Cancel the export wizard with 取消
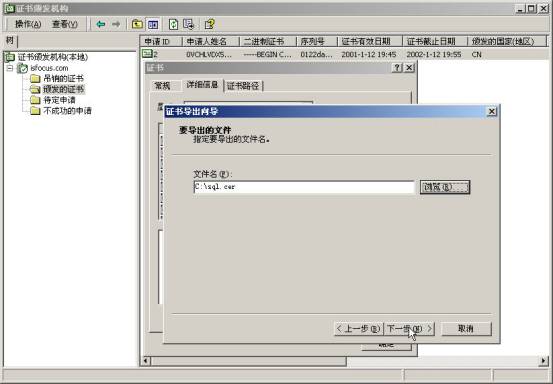This screenshot has height=384, width=553. click(x=466, y=329)
